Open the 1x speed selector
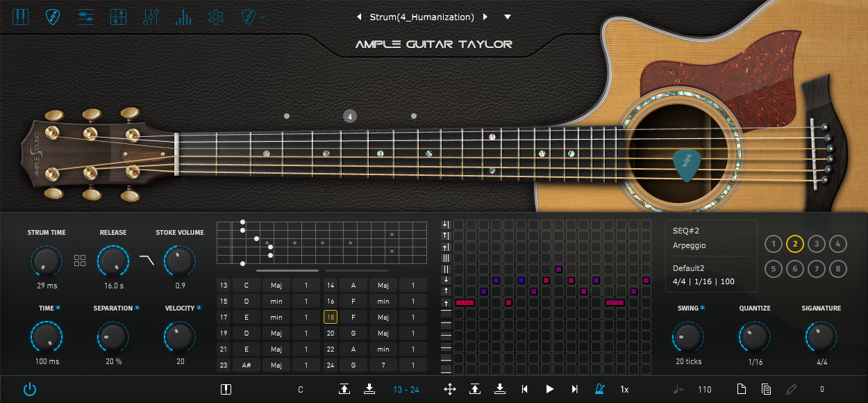The height and width of the screenshot is (403, 868). [624, 390]
